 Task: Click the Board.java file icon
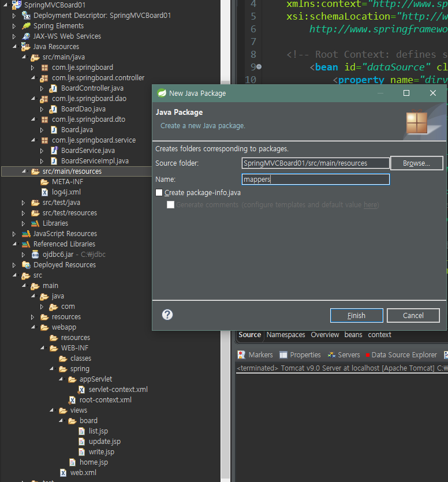(54, 130)
